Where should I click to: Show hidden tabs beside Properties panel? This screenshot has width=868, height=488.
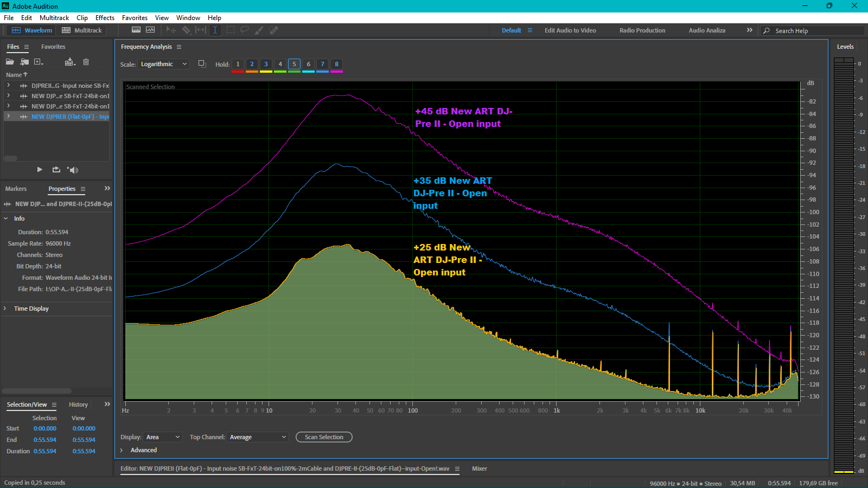tap(107, 189)
